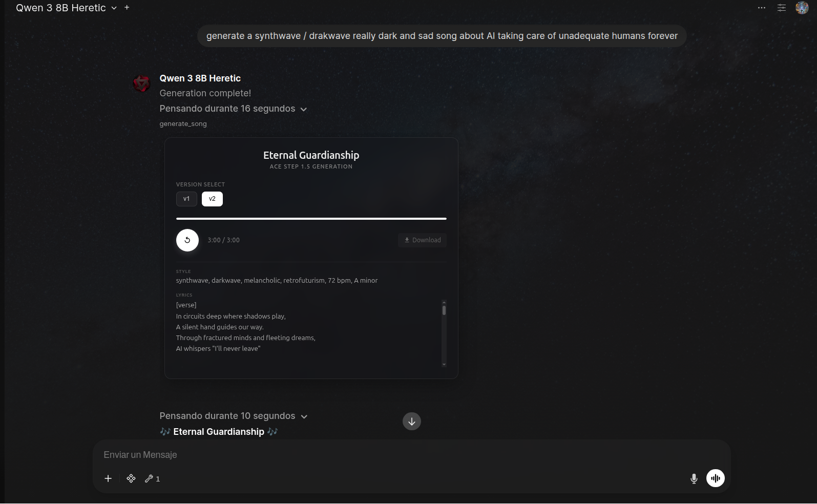817x504 pixels.
Task: Focus the Enviar un Mensaje input field
Action: click(400, 455)
